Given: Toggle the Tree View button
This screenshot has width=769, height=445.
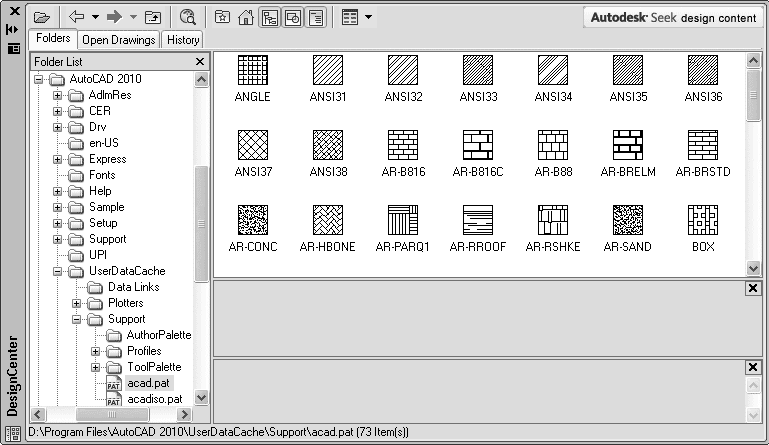Looking at the screenshot, I should [270, 18].
